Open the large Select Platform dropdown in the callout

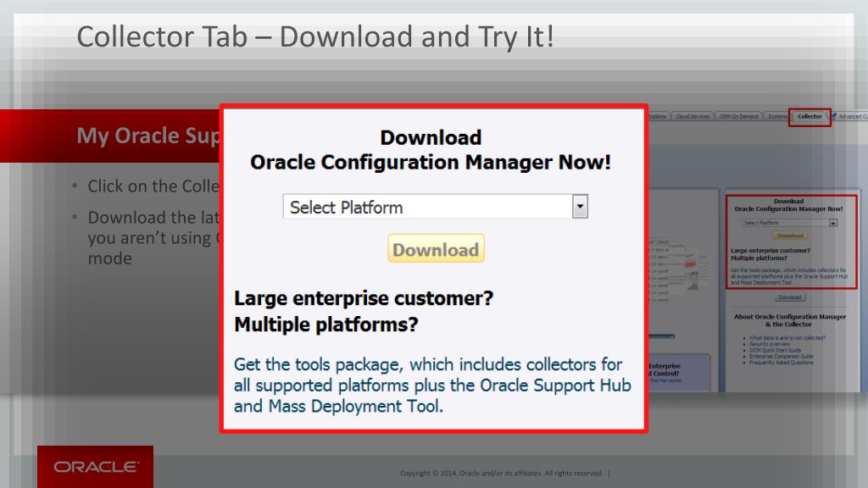coord(435,207)
